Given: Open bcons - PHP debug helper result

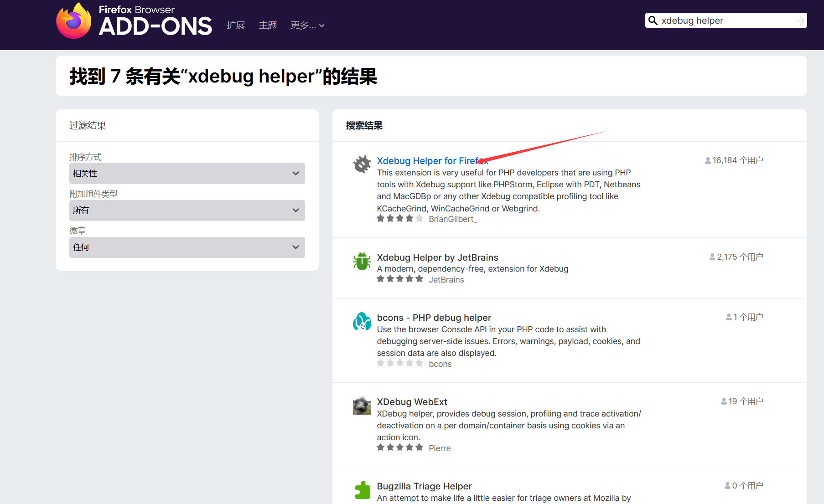Looking at the screenshot, I should tap(434, 318).
